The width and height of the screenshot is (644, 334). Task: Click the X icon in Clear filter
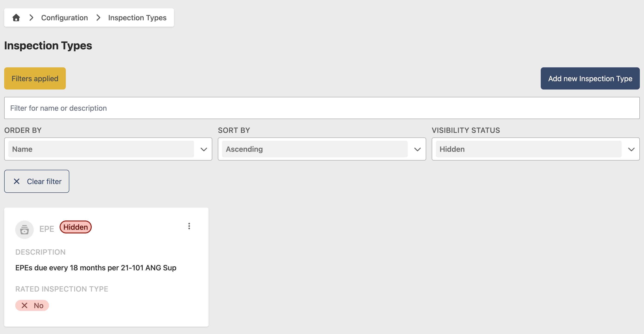click(x=17, y=181)
